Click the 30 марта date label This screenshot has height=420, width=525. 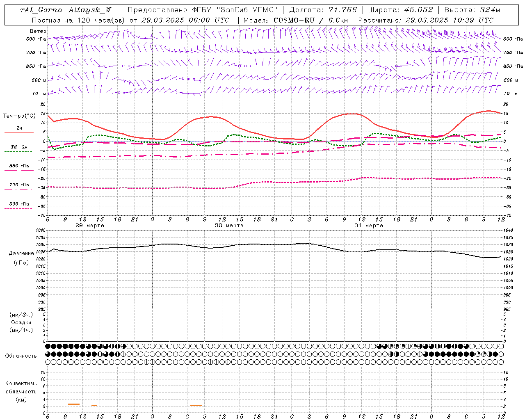229,226
